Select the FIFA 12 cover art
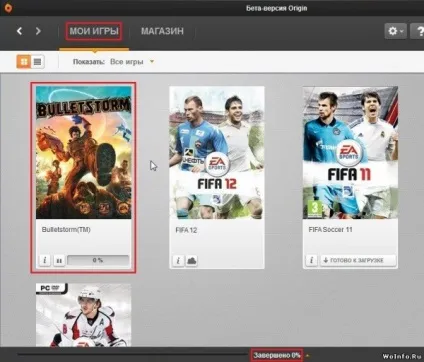This screenshot has width=424, height=362. pos(217,153)
